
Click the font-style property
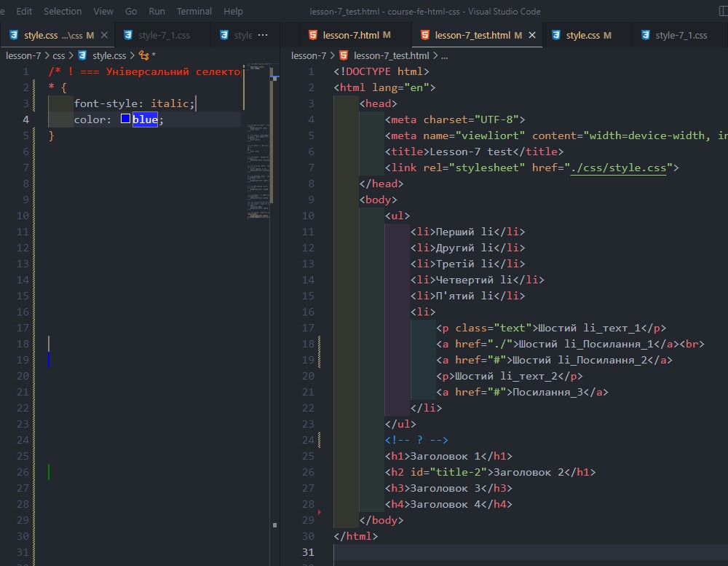[108, 103]
